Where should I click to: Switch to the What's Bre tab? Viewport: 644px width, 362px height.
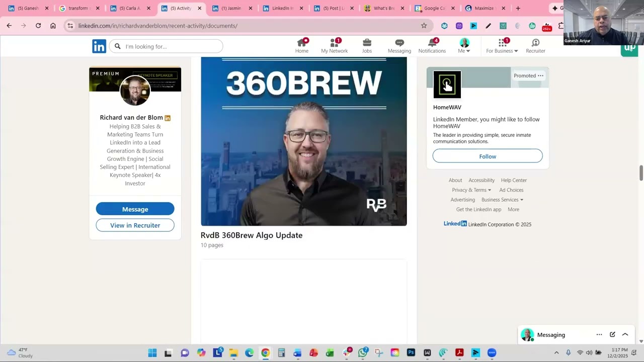click(384, 9)
